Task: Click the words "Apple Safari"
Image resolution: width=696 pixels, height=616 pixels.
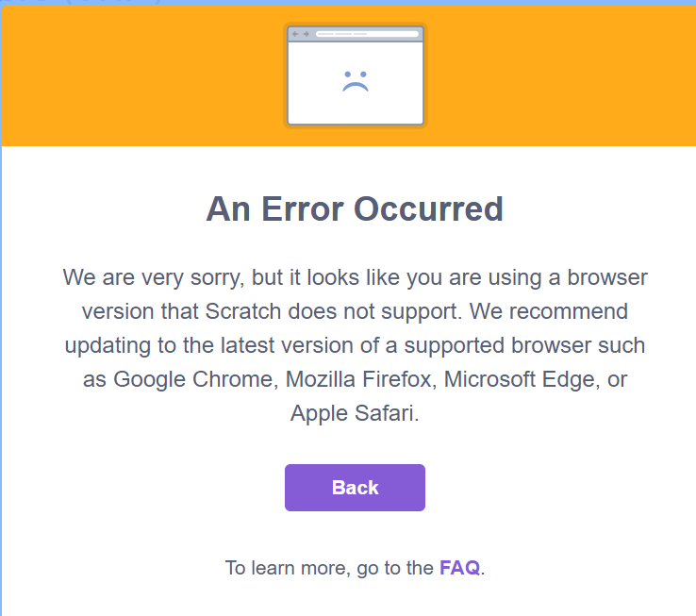Action: pos(353,413)
